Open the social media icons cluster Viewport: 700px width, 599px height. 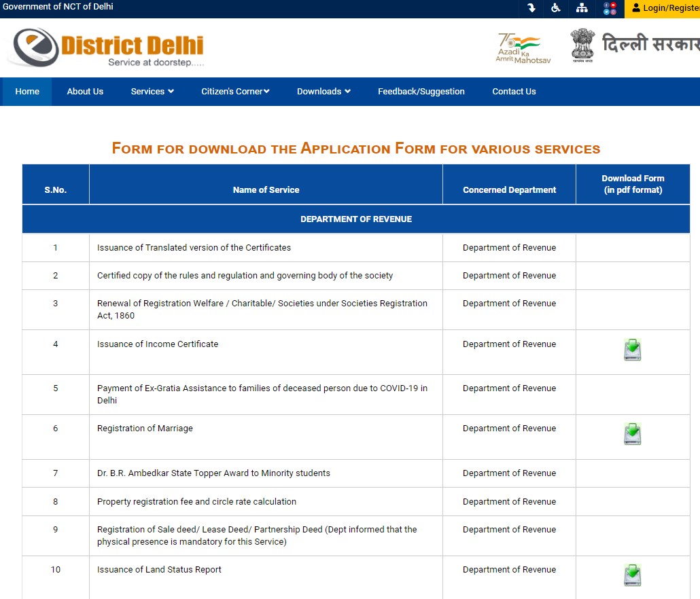610,9
